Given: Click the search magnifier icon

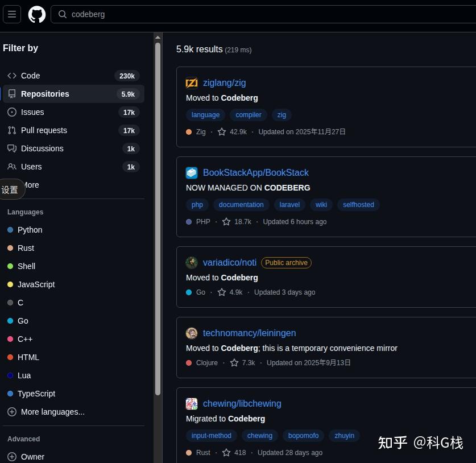Looking at the screenshot, I should [x=62, y=14].
